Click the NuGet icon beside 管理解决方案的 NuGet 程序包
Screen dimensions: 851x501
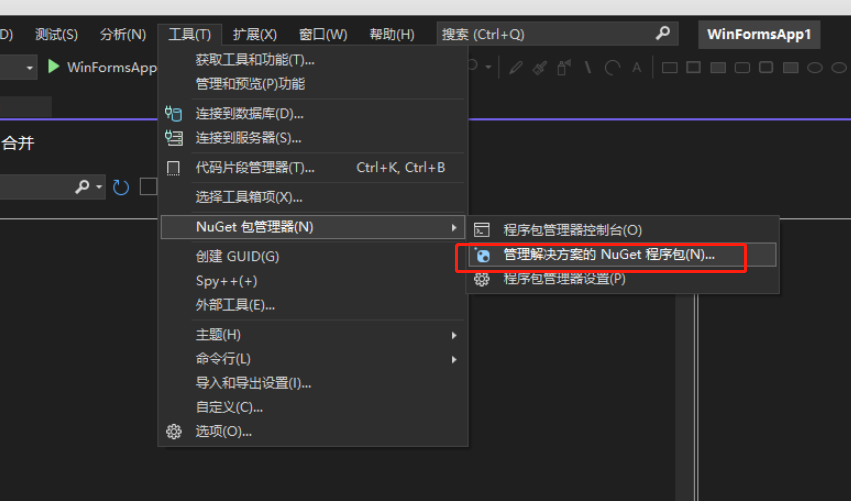[482, 255]
